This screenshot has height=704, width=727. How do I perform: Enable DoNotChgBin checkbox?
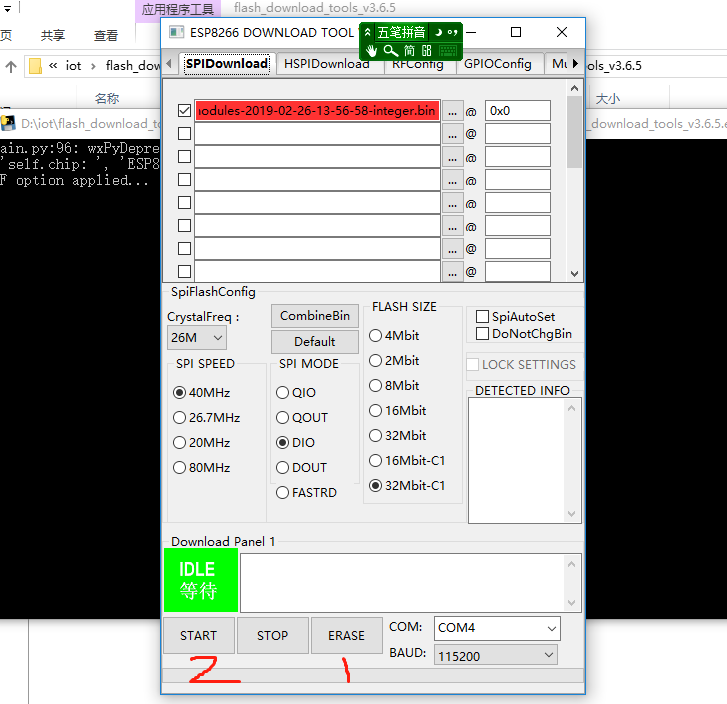(483, 333)
